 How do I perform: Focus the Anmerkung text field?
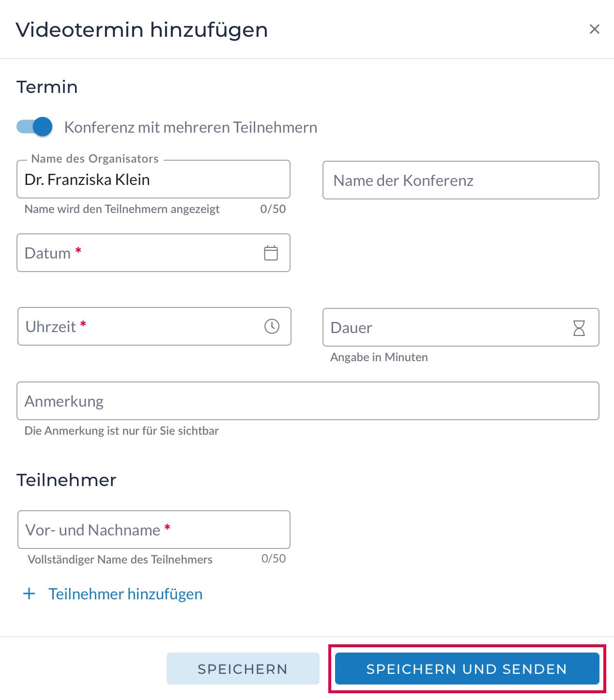coord(307,401)
